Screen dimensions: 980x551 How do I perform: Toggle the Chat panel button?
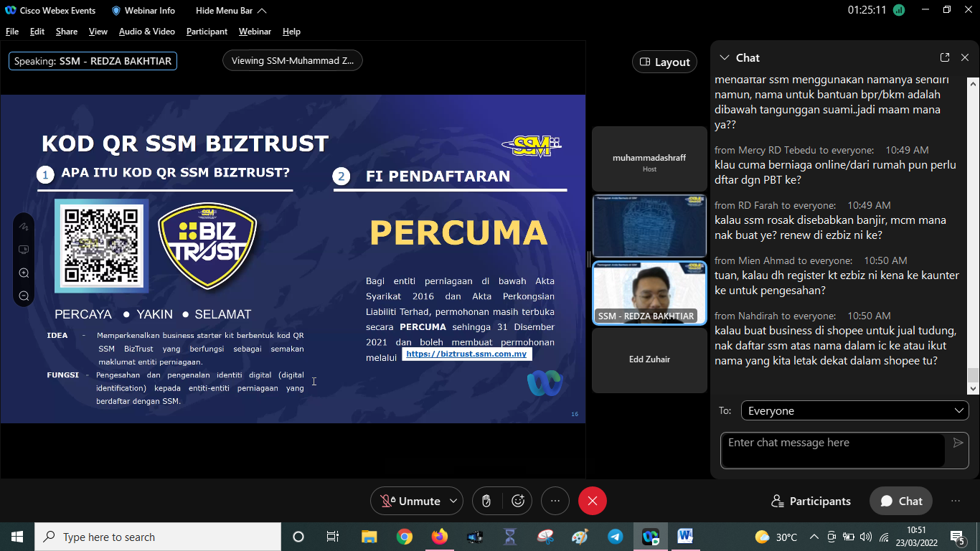pos(901,501)
